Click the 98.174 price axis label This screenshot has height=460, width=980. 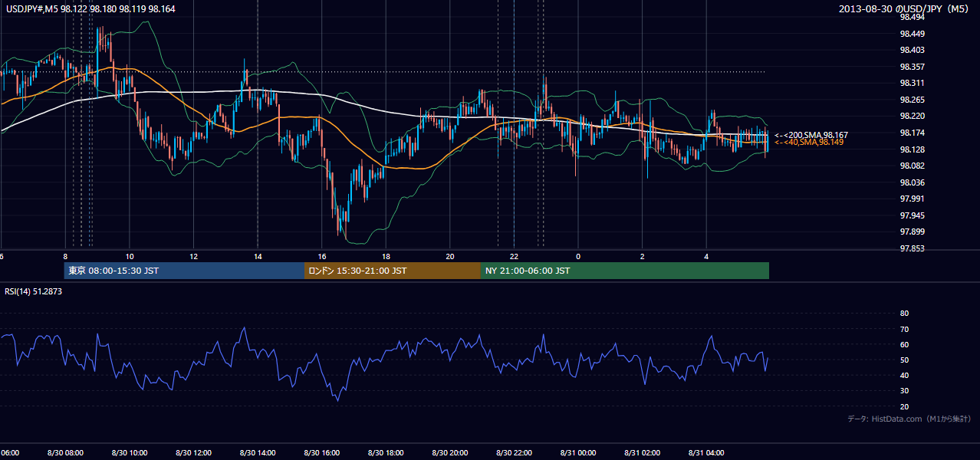[911, 133]
